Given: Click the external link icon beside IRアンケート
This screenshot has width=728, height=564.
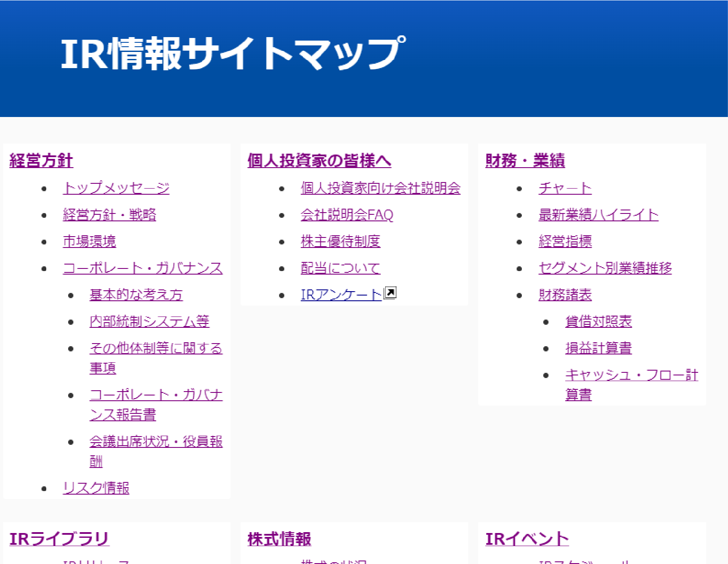Looking at the screenshot, I should pyautogui.click(x=390, y=292).
